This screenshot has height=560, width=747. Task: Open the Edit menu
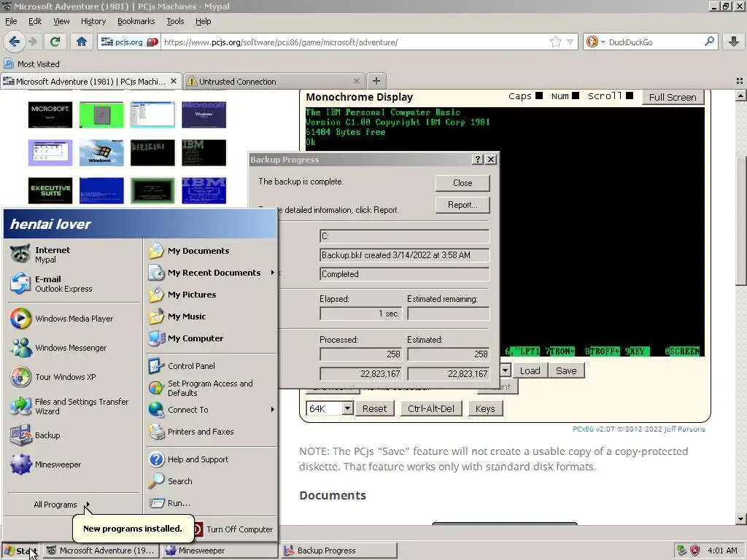click(35, 21)
